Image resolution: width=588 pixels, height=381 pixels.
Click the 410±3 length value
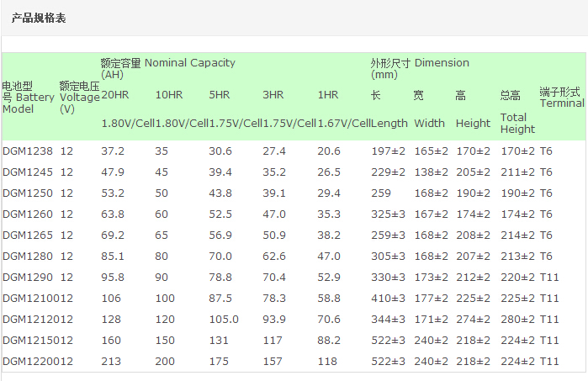pos(388,299)
